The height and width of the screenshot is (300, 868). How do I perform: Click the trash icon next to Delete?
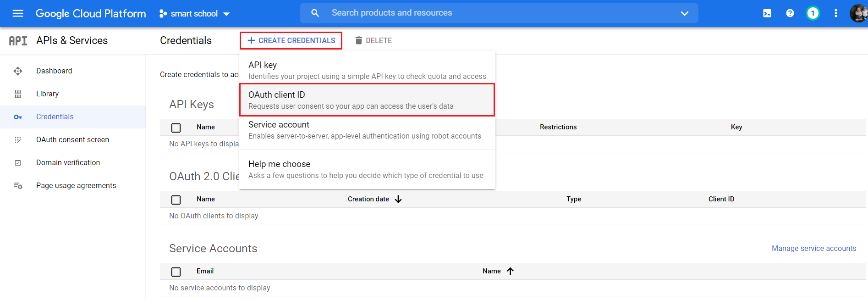[x=358, y=40]
